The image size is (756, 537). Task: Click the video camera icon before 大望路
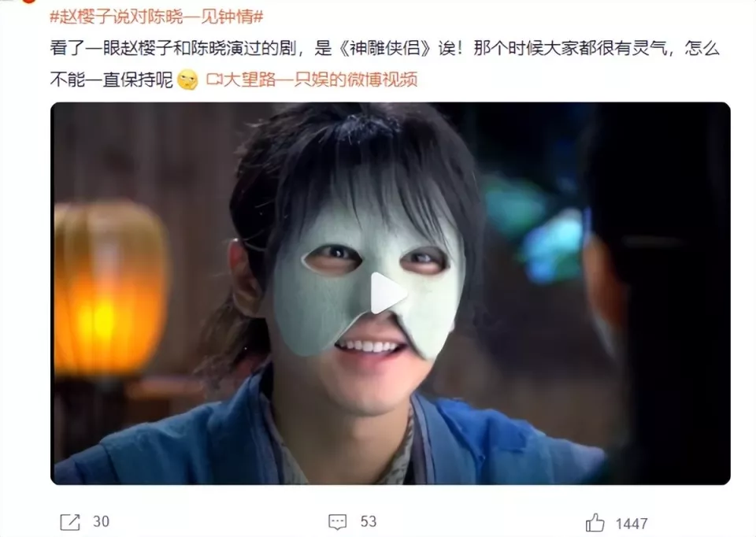213,79
